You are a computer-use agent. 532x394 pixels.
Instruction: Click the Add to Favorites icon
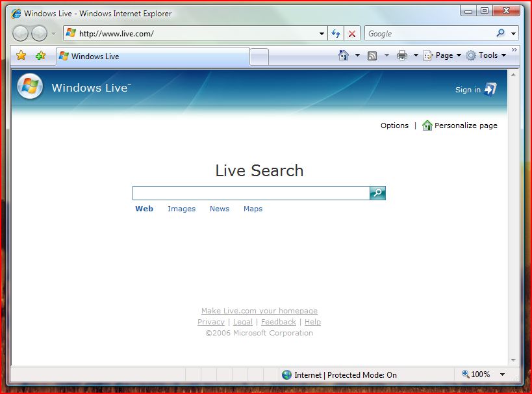point(41,55)
